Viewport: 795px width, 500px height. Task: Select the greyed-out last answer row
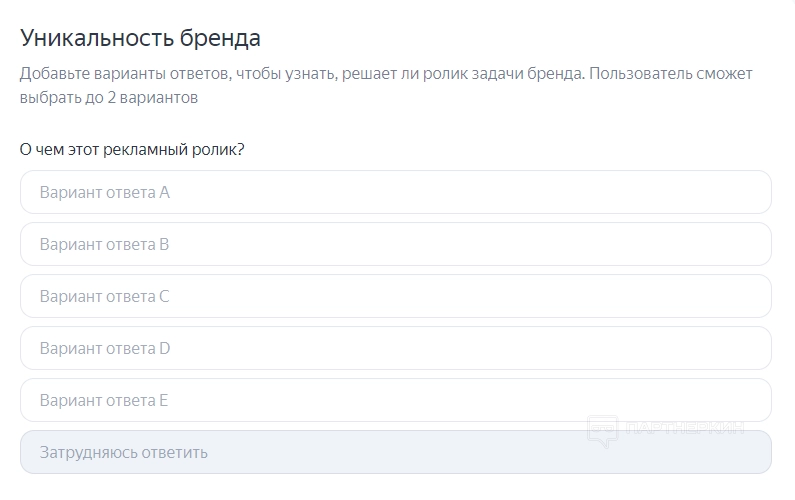point(395,452)
